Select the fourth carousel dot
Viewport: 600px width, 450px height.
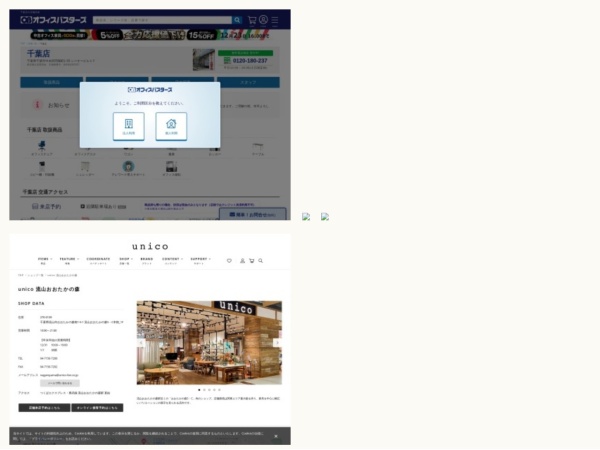(214, 390)
